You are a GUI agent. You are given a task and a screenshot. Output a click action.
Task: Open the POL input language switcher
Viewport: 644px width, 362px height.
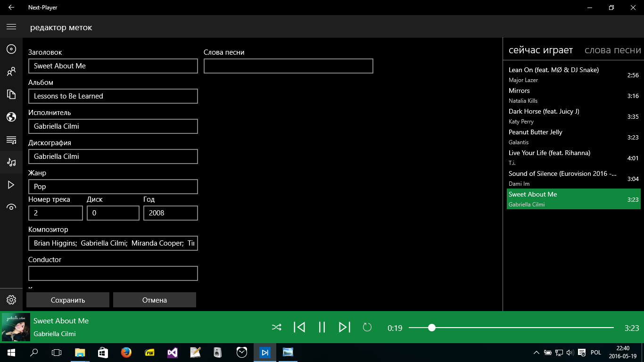(595, 352)
